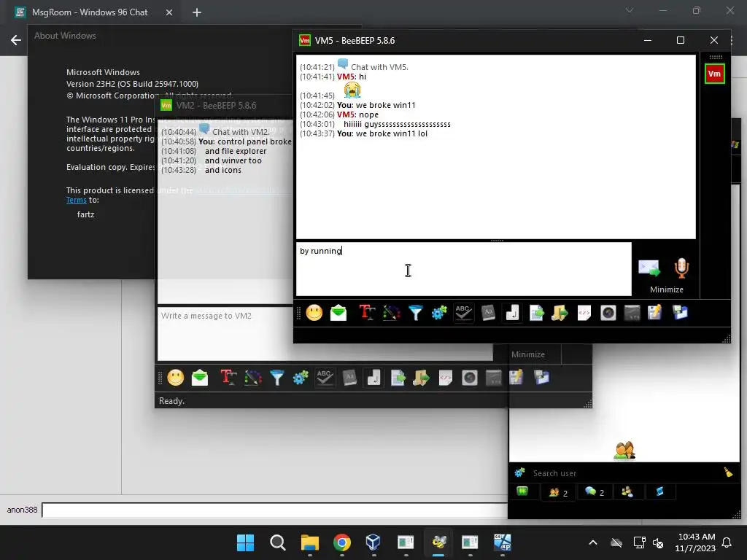The width and height of the screenshot is (747, 560).
Task: Click send folder icon in VM2 toolbar
Action: pos(421,378)
